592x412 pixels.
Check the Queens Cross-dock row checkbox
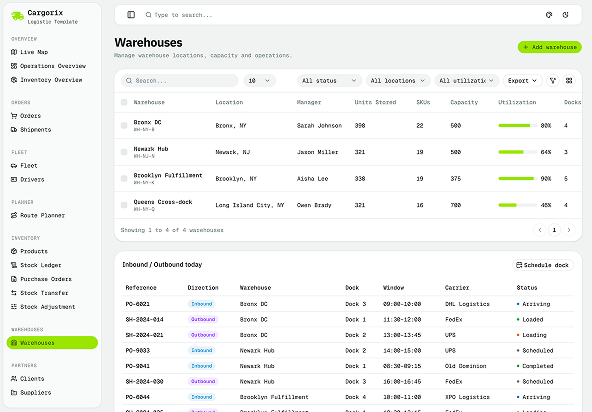[124, 205]
